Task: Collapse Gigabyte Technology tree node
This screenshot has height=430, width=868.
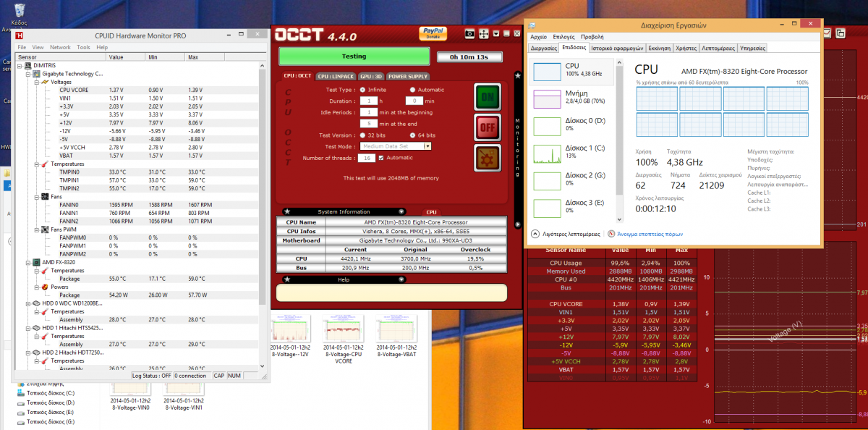Action: [27, 74]
